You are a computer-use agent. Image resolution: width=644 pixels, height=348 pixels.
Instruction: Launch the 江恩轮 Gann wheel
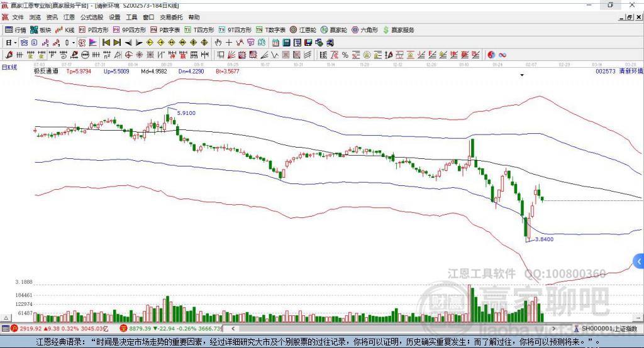[303, 30]
